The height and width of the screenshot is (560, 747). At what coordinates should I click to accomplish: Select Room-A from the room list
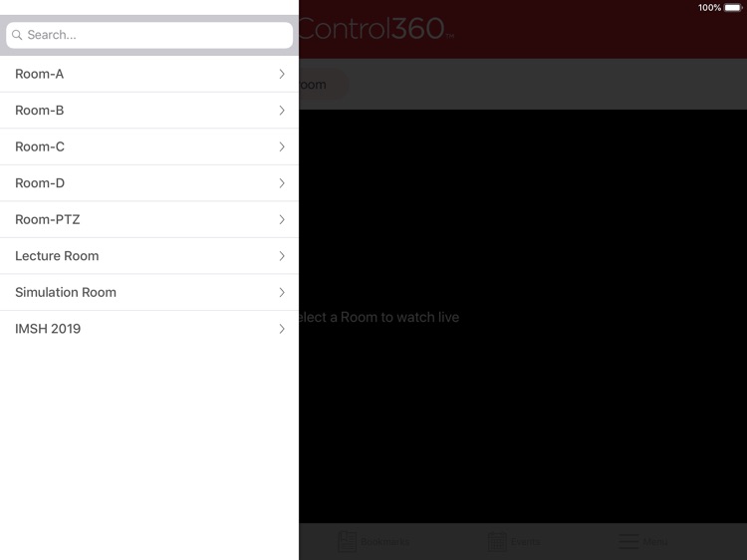point(149,74)
